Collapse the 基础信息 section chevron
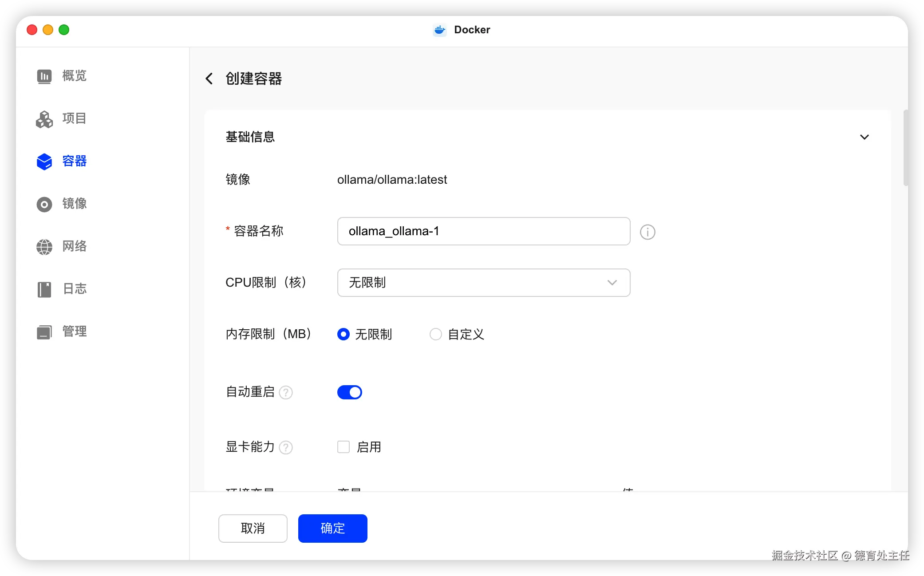924x576 pixels. (864, 137)
